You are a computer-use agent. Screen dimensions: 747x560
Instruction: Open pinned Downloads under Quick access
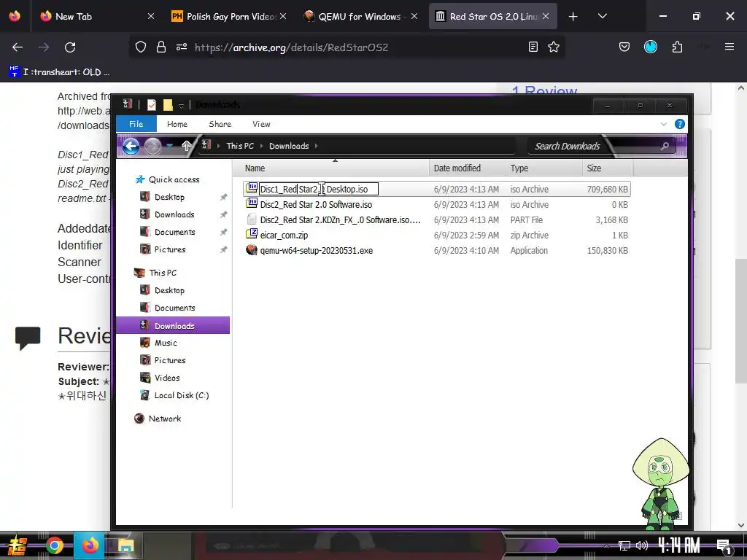[x=174, y=215]
